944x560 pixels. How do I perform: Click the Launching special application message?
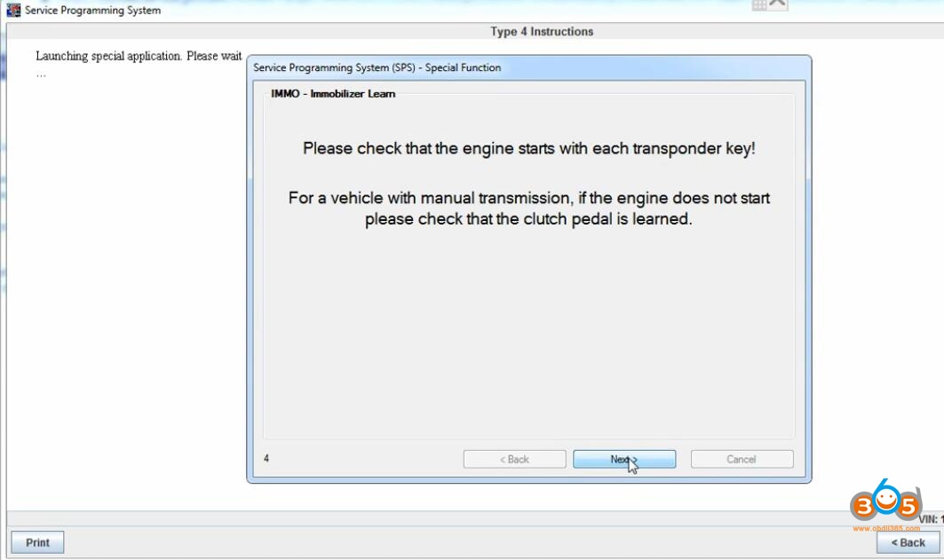(x=138, y=55)
